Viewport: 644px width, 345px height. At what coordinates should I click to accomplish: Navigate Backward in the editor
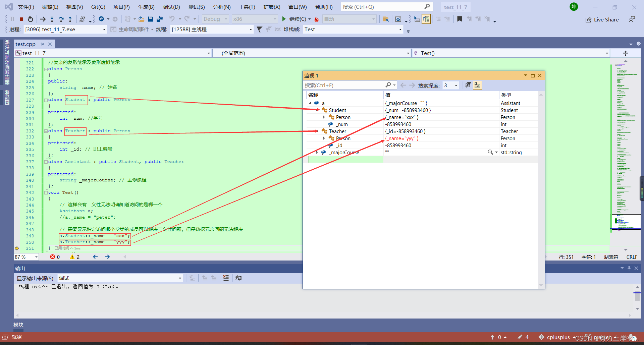pyautogui.click(x=101, y=19)
